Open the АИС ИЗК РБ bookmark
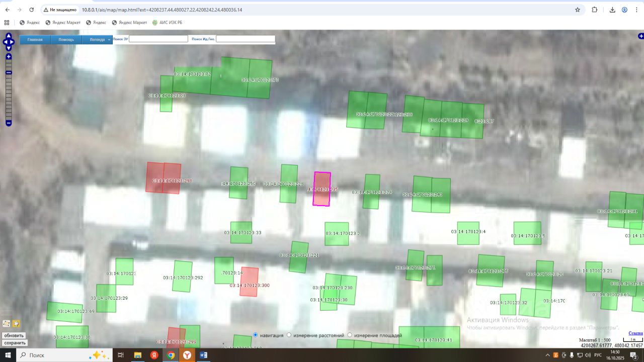The image size is (644, 362). point(167,23)
